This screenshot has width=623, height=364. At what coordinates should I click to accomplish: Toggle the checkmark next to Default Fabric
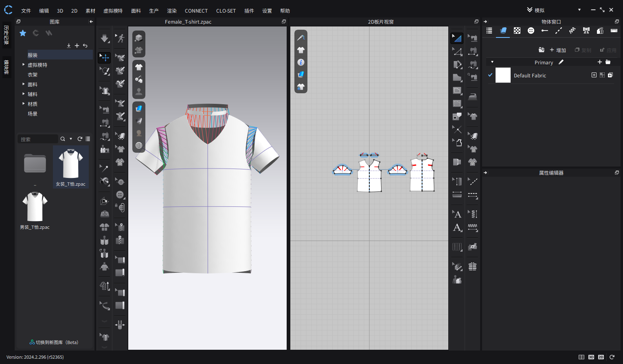(x=490, y=75)
